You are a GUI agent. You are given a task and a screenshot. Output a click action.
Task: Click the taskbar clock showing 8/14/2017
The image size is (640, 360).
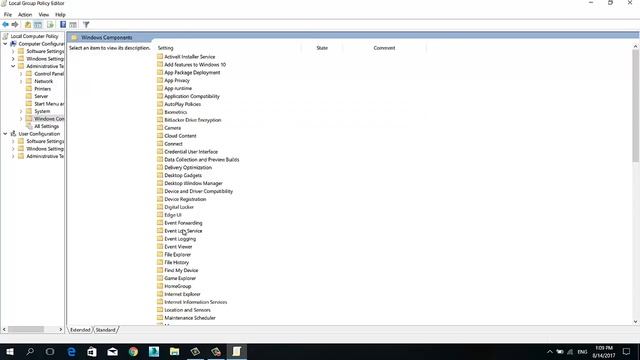pyautogui.click(x=604, y=352)
